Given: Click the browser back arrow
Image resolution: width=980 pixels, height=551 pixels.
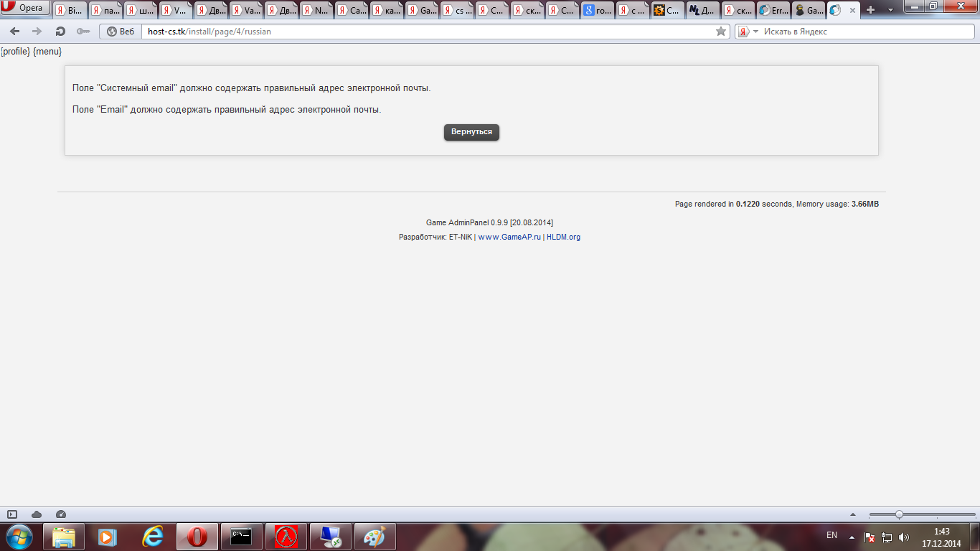Looking at the screenshot, I should pyautogui.click(x=14, y=32).
